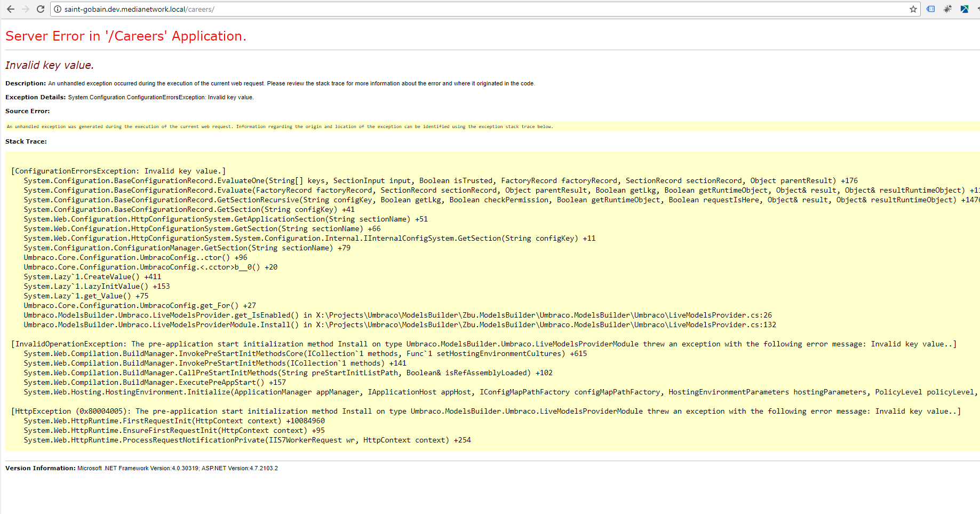The height and width of the screenshot is (514, 980).
Task: Click the GetSectionRecursive stack trace line
Action: (501, 200)
